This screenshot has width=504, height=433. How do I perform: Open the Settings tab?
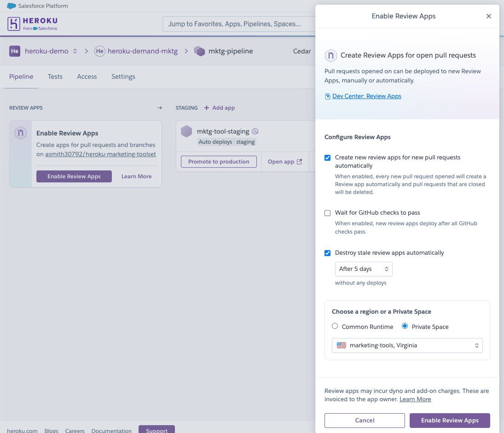[x=123, y=76]
